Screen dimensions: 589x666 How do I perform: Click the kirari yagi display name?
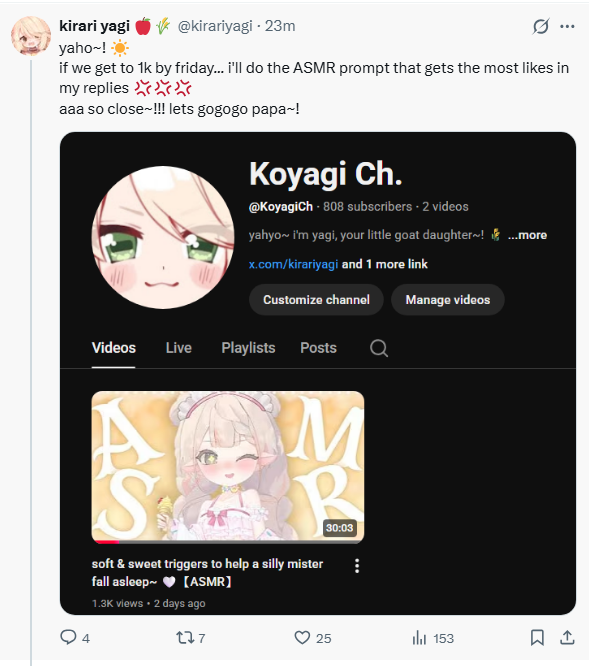pos(94,26)
